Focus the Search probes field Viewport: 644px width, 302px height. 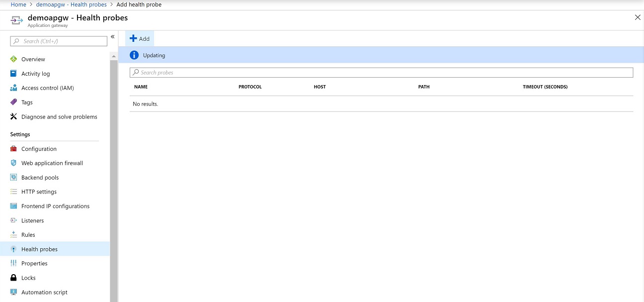pos(381,73)
